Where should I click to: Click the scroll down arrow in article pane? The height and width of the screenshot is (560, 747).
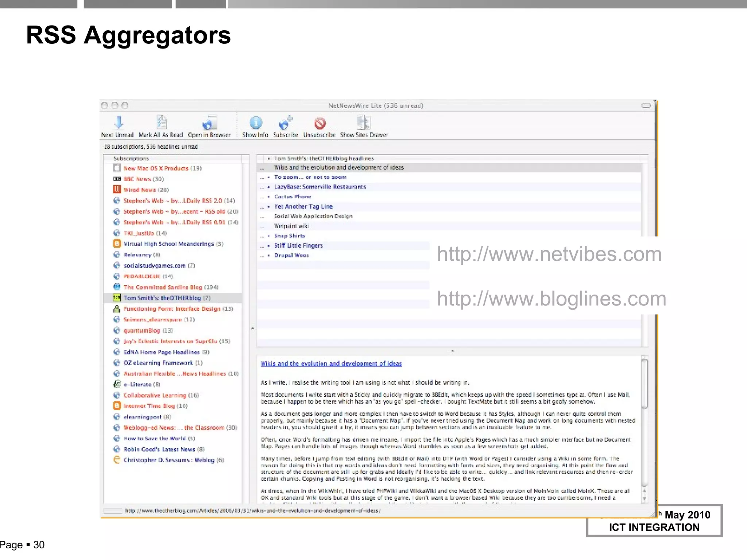[x=645, y=499]
